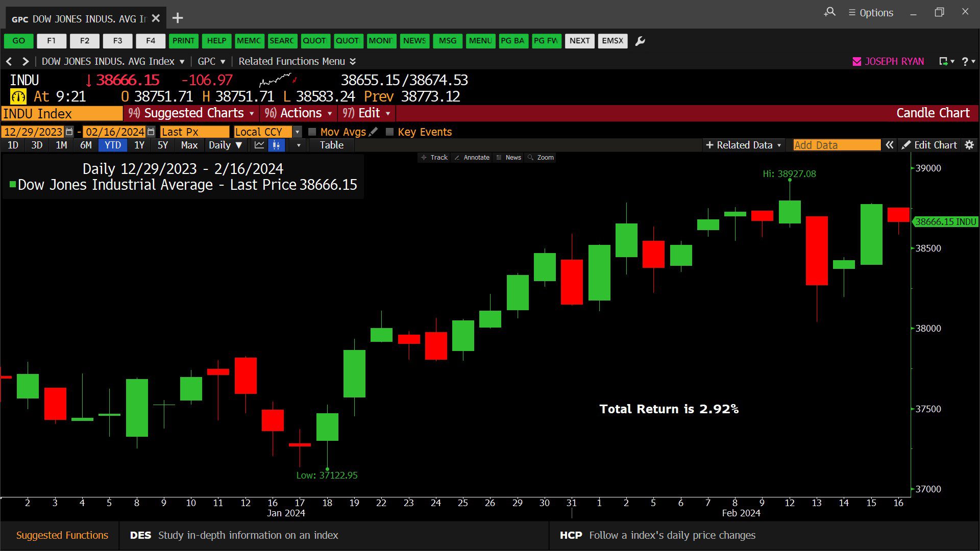Image resolution: width=980 pixels, height=551 pixels.
Task: Click the back navigation arrow
Action: (x=9, y=61)
